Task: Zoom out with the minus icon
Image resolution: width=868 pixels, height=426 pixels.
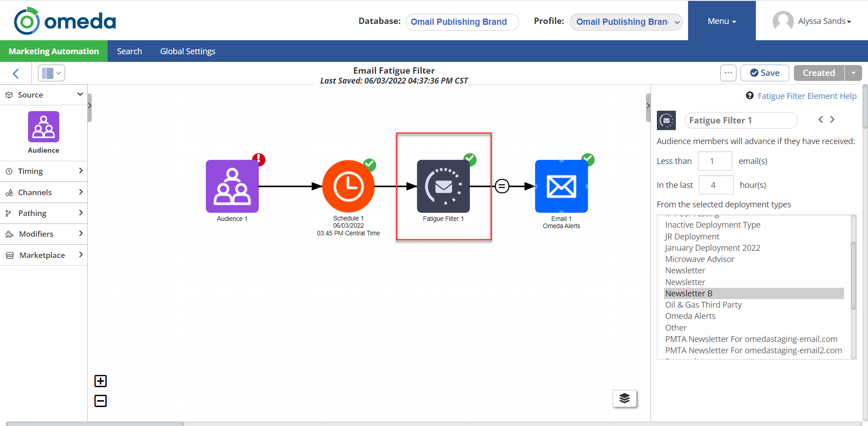Action: coord(100,401)
